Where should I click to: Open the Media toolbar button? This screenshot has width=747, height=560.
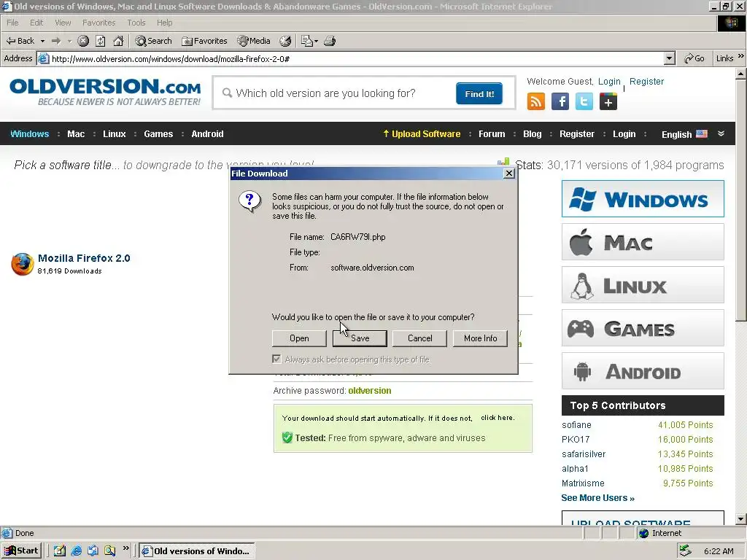[x=254, y=41]
